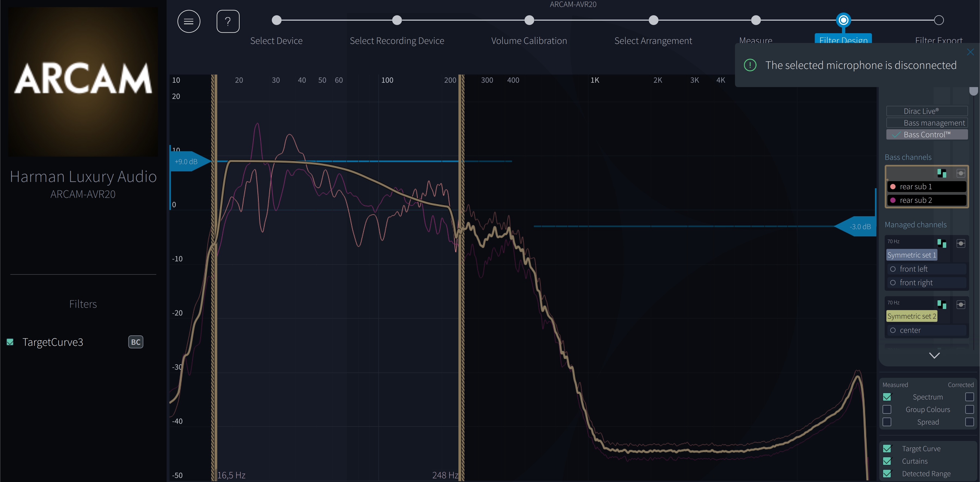The image size is (980, 482).
Task: Click the Harman Luxury Audio title
Action: click(83, 177)
